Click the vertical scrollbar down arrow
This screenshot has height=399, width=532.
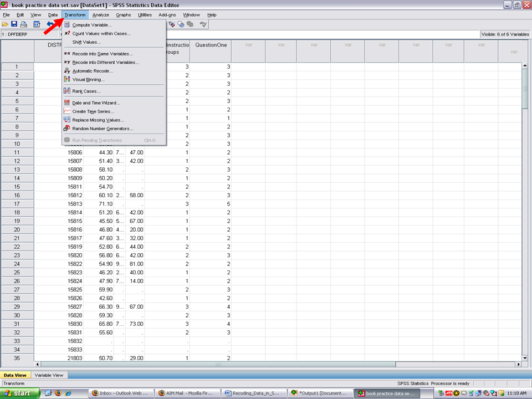pyautogui.click(x=525, y=357)
